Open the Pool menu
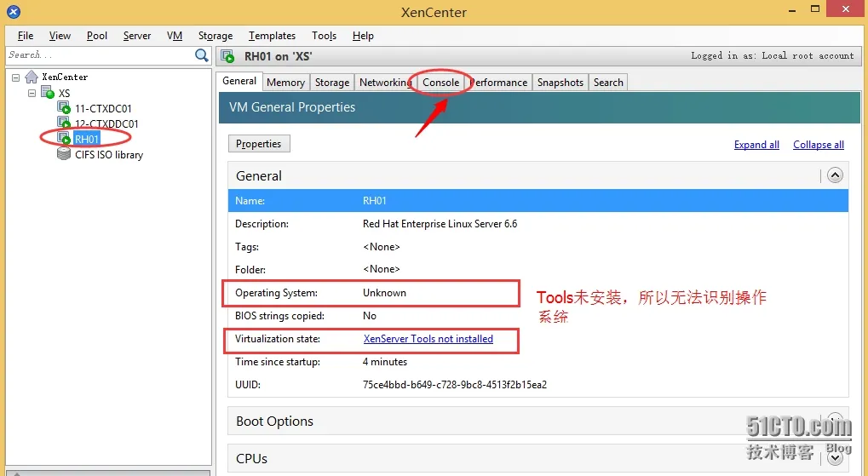 (97, 36)
